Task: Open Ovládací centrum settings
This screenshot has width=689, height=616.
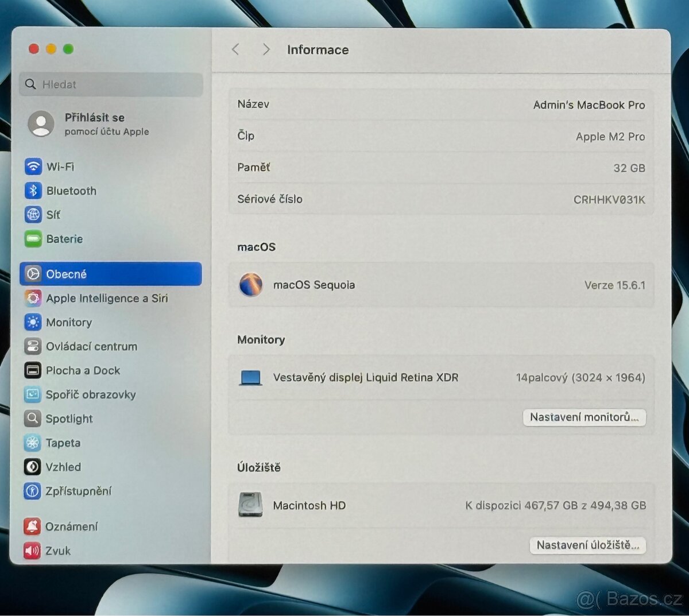Action: point(91,346)
